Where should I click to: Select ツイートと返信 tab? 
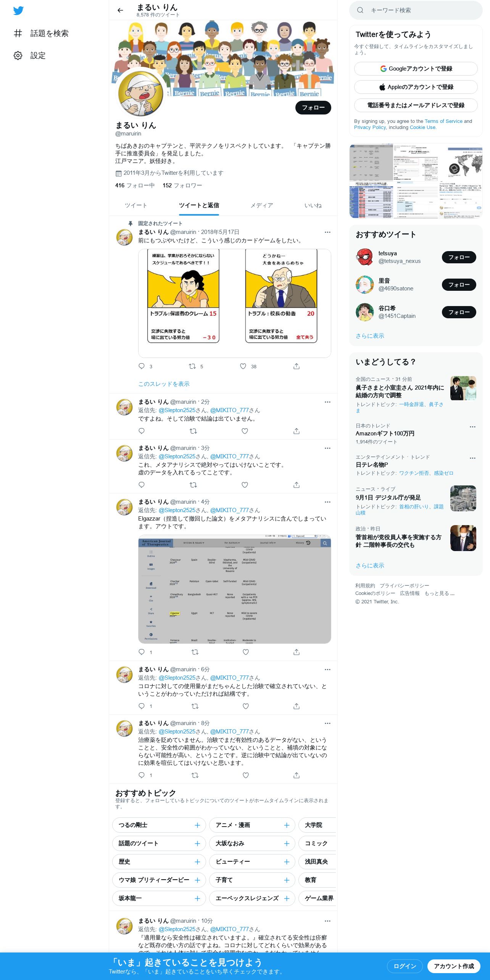[x=199, y=205]
